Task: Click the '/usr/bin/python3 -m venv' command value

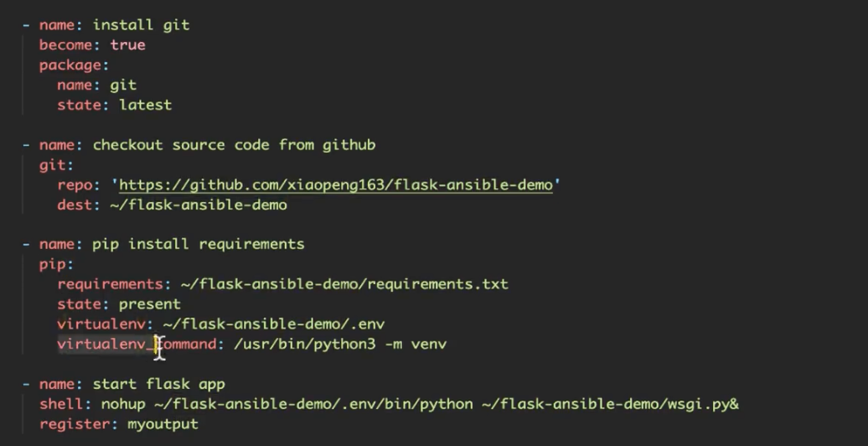Action: pyautogui.click(x=340, y=344)
